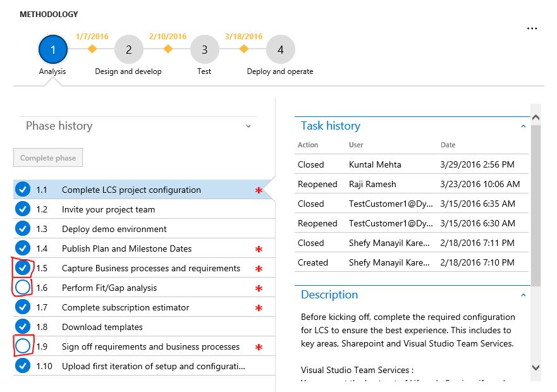Collapse the Task history section

[x=523, y=126]
